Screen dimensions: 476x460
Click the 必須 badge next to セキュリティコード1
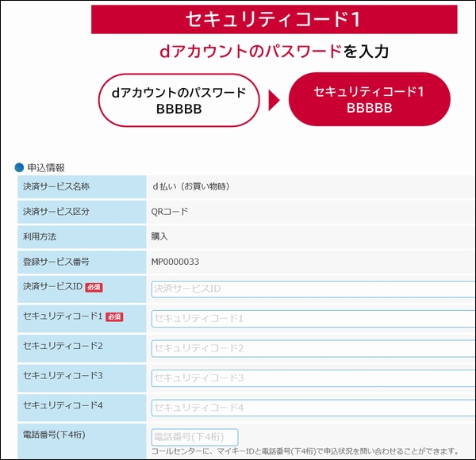click(x=114, y=316)
